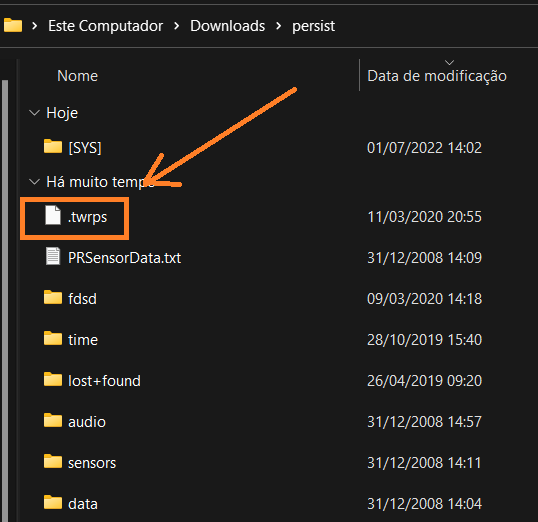Screen dimensions: 538x522
Task: Select the lost+found folder icon
Action: pos(53,379)
